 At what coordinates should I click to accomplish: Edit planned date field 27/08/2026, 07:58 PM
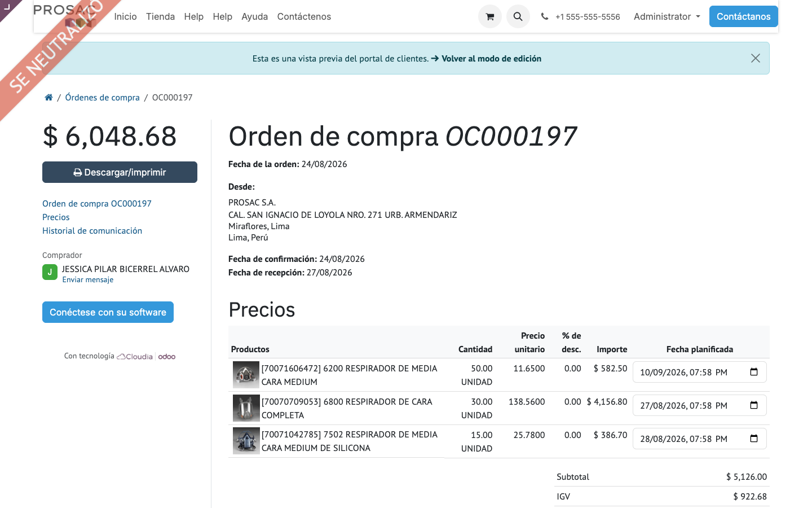[x=699, y=405]
